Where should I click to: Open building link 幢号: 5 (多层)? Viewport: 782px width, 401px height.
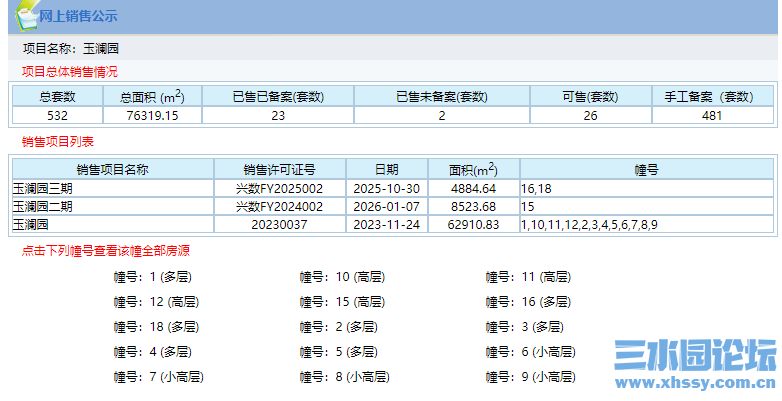[339, 352]
